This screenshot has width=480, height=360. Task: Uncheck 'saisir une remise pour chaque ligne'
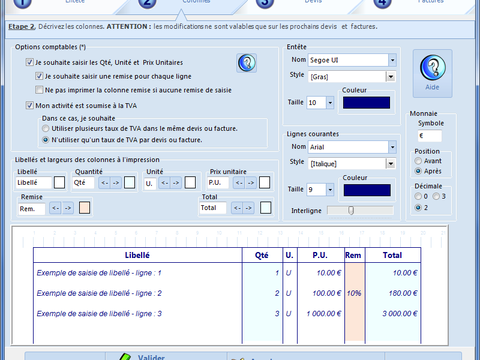(39, 76)
